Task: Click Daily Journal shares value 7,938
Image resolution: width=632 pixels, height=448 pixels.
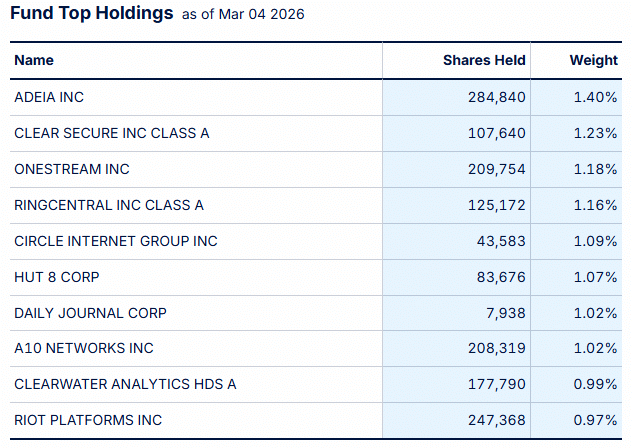Action: 504,313
